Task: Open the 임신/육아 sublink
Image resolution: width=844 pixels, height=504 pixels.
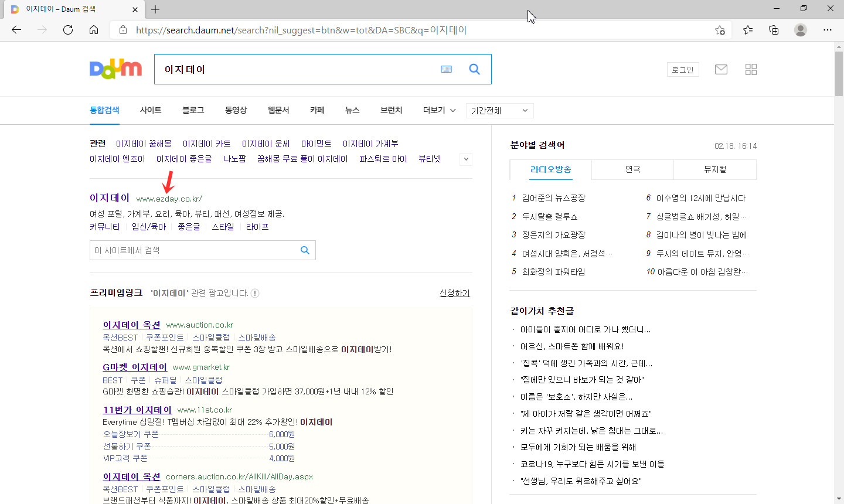Action: click(x=149, y=227)
